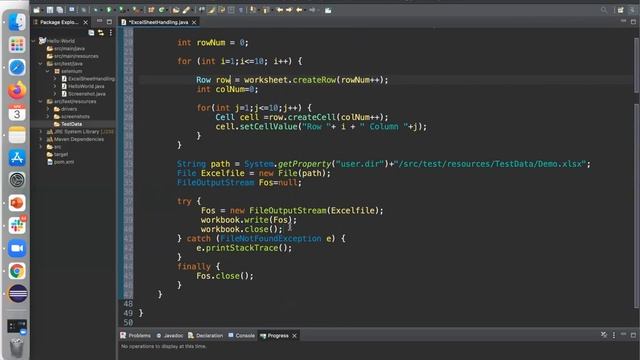Click Collapse All in Package Explorer

tap(91, 33)
